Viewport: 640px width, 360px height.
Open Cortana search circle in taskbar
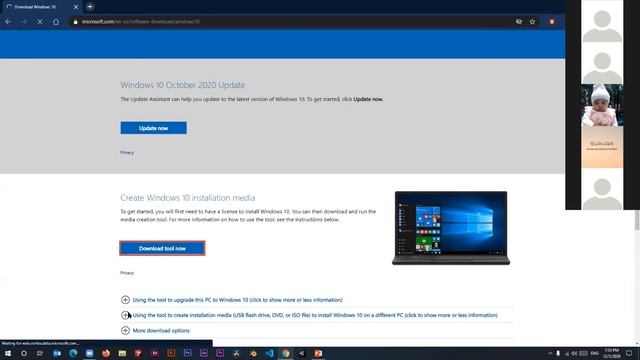coord(24,353)
